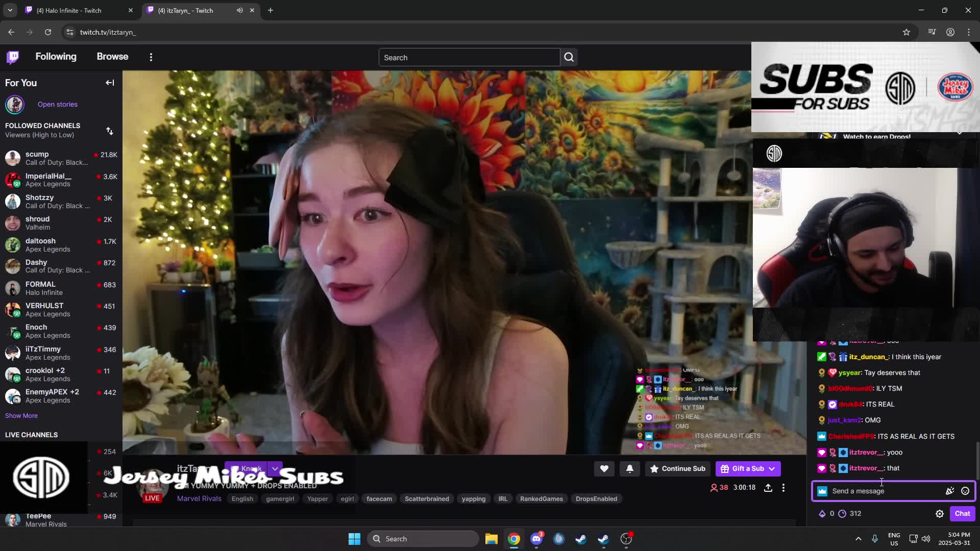Click the DropsEnabled tag
The image size is (980, 551).
[x=596, y=499]
